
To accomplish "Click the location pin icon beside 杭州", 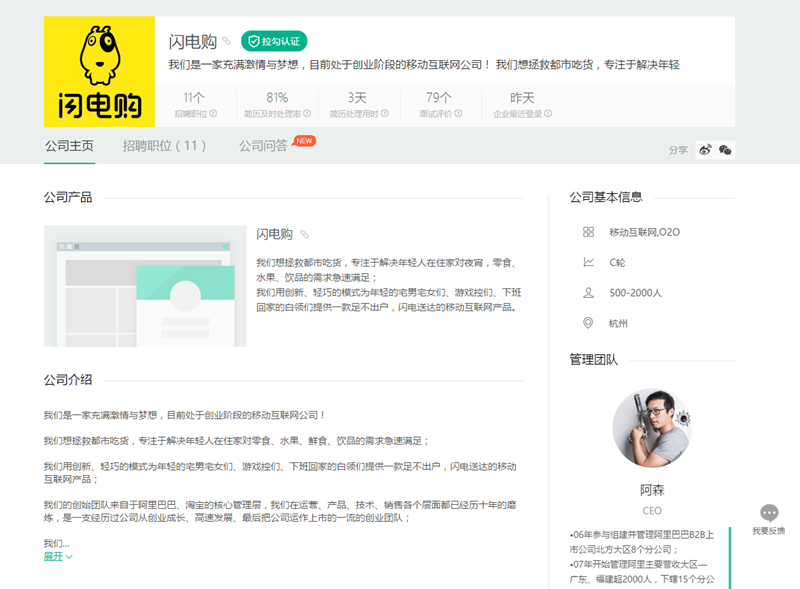I will click(x=588, y=323).
